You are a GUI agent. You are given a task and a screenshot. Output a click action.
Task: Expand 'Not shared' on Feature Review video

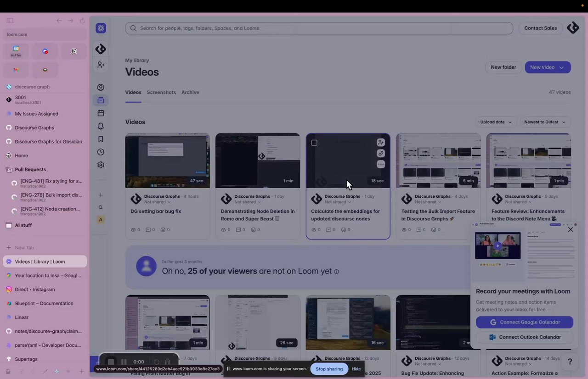pyautogui.click(x=518, y=202)
